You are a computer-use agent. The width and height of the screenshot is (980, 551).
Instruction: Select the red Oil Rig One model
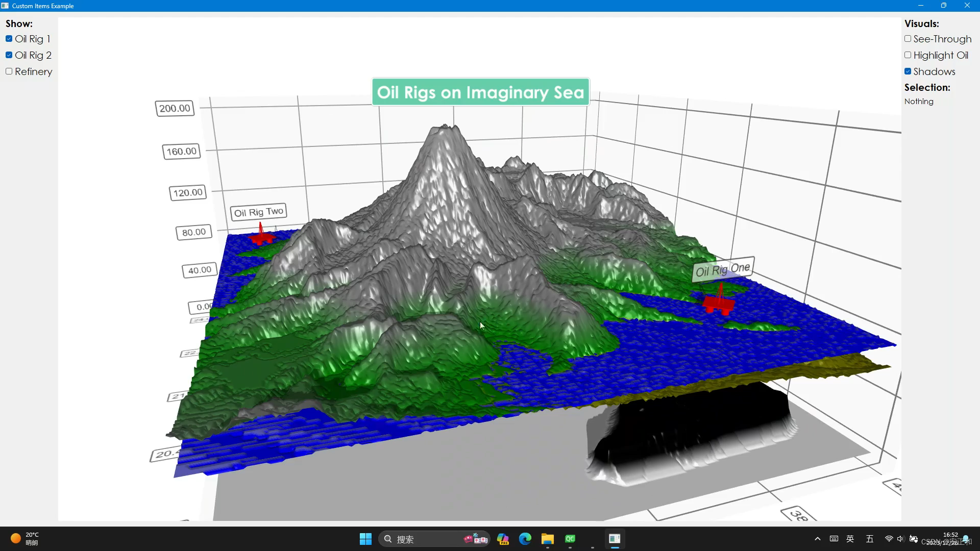point(719,303)
